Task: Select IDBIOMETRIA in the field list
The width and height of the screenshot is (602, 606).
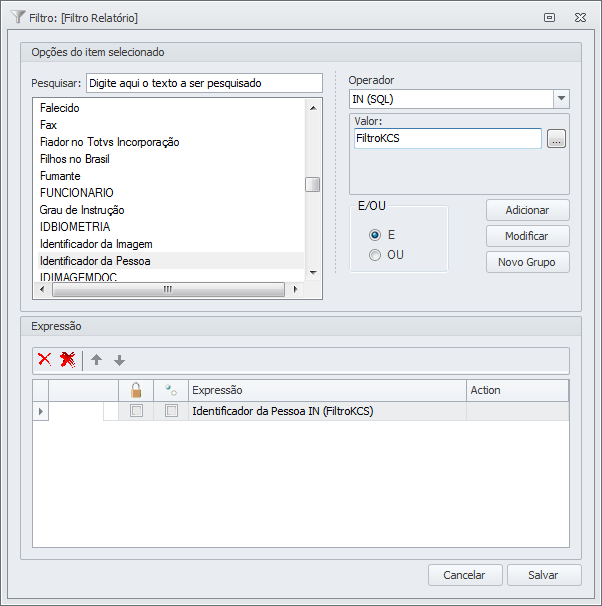Action: (75, 226)
